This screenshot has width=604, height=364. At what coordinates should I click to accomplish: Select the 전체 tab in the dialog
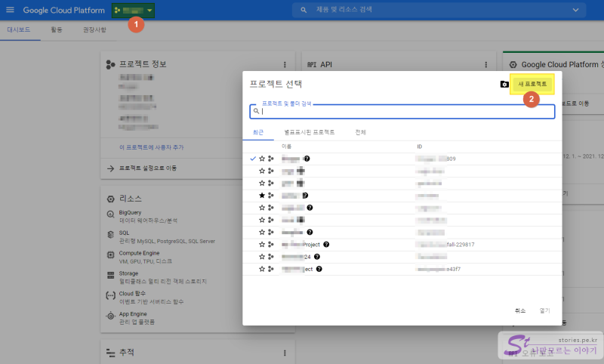pos(361,132)
